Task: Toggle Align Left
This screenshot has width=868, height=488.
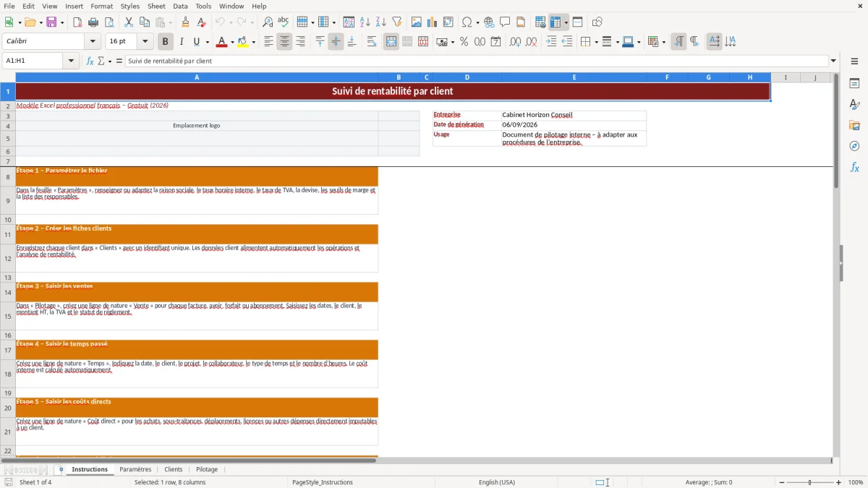Action: [269, 42]
